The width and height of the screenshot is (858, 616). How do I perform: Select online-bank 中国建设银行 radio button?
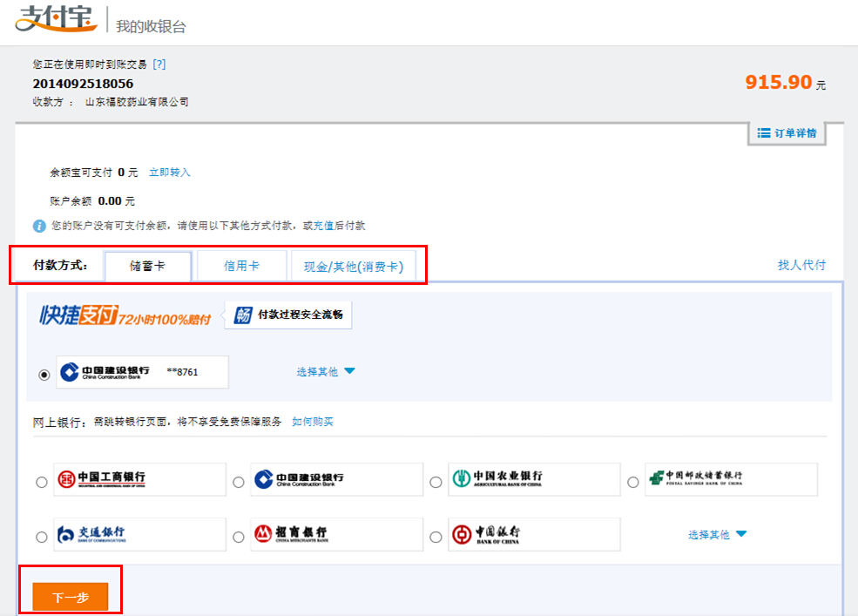[x=239, y=483]
